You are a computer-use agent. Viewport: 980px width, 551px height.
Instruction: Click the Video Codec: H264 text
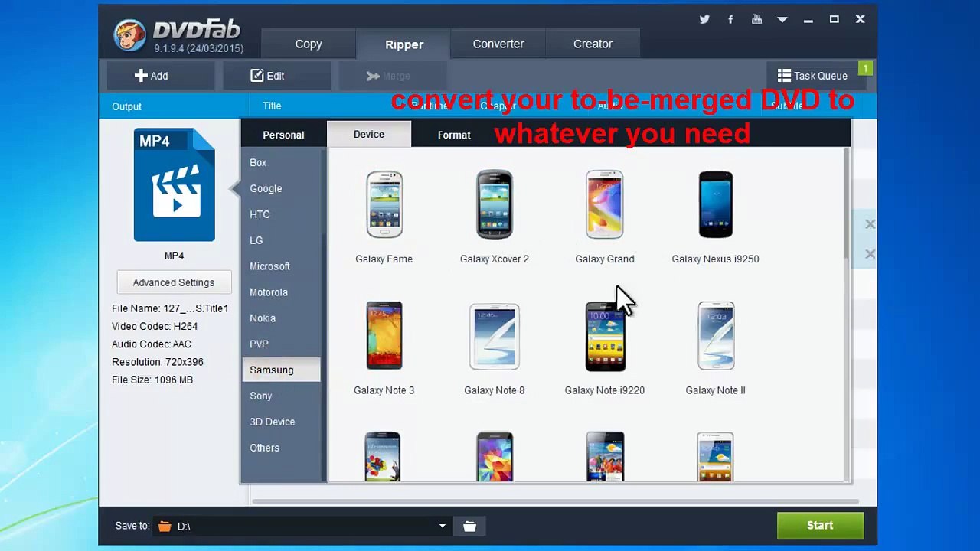[155, 326]
